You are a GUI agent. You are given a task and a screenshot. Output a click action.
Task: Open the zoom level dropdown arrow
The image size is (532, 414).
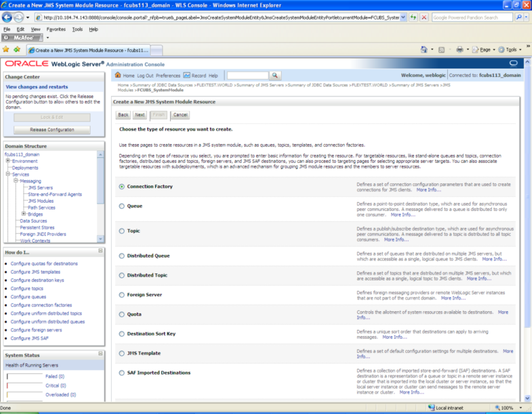[x=521, y=408]
